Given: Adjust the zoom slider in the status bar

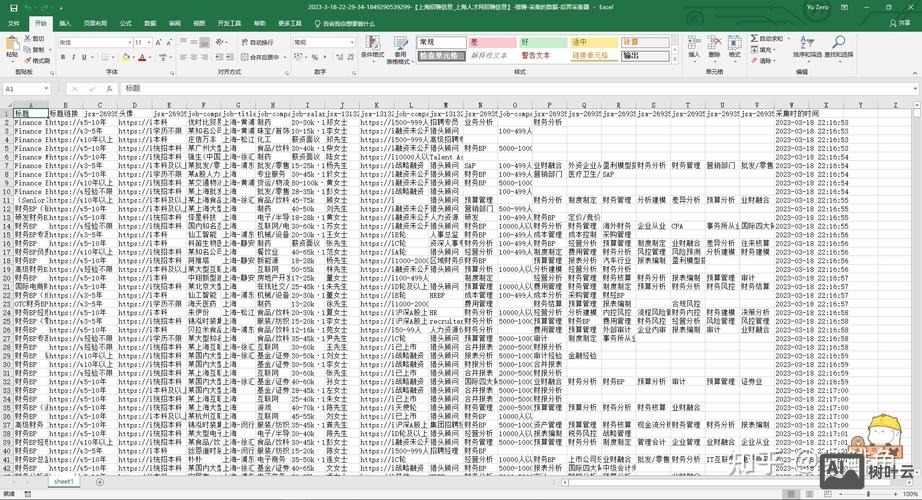Looking at the screenshot, I should 868,494.
